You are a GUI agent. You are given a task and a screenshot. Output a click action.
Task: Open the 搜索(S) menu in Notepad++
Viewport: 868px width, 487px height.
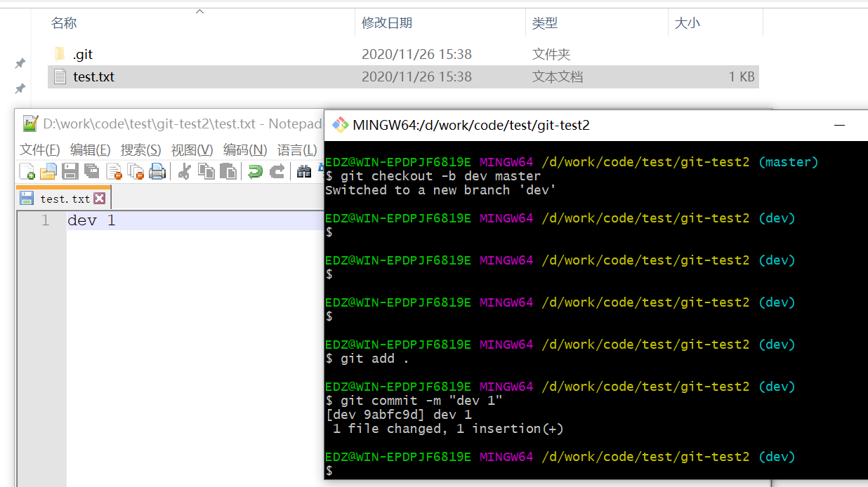[x=141, y=149]
